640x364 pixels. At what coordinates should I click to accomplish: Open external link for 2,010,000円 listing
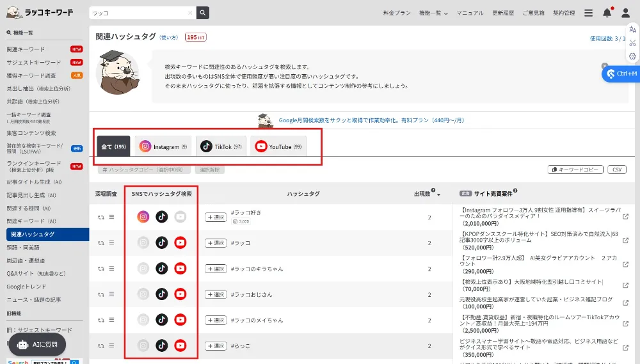click(625, 217)
